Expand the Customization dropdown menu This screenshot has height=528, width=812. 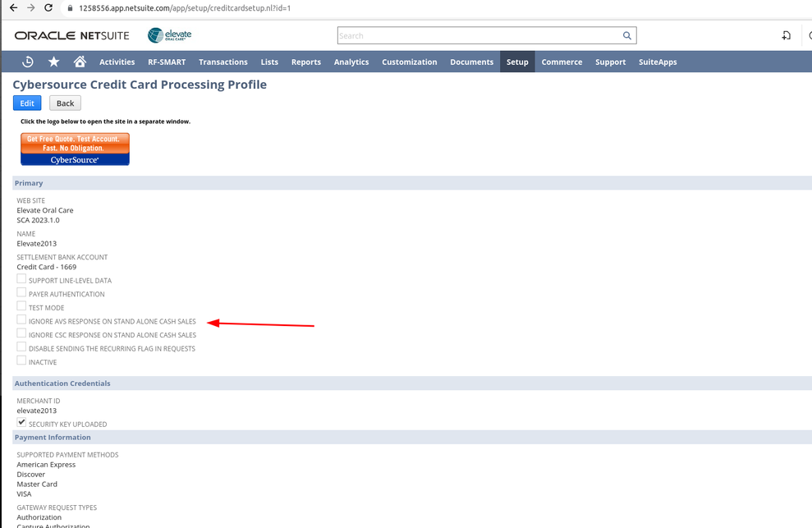[x=409, y=62]
